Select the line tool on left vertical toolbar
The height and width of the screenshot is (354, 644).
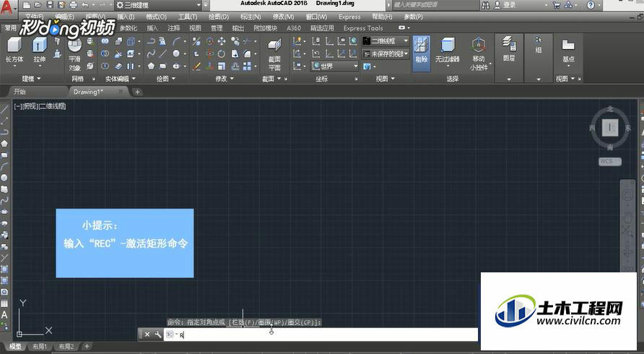tap(4, 109)
